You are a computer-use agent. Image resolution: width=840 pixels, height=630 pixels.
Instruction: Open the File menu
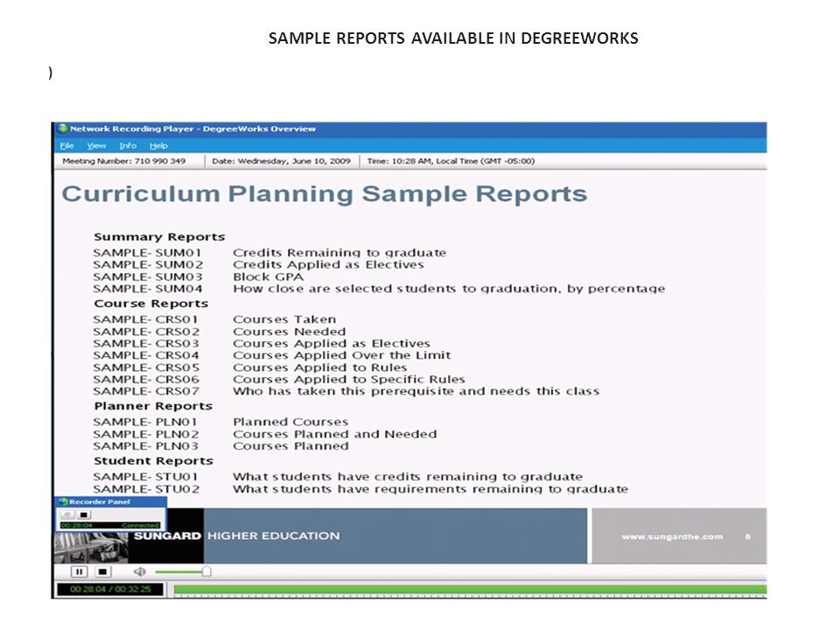[x=66, y=146]
